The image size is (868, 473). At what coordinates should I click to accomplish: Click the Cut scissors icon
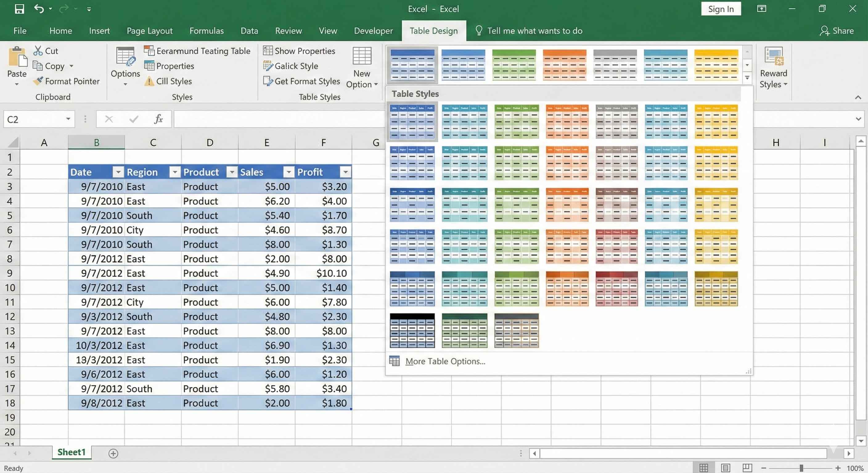(38, 51)
